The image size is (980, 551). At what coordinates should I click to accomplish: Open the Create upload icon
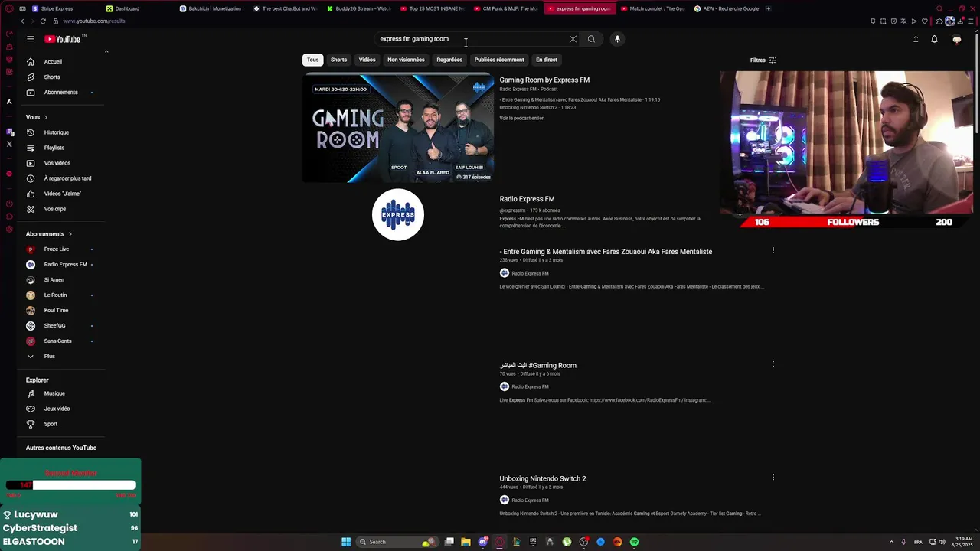click(x=916, y=39)
